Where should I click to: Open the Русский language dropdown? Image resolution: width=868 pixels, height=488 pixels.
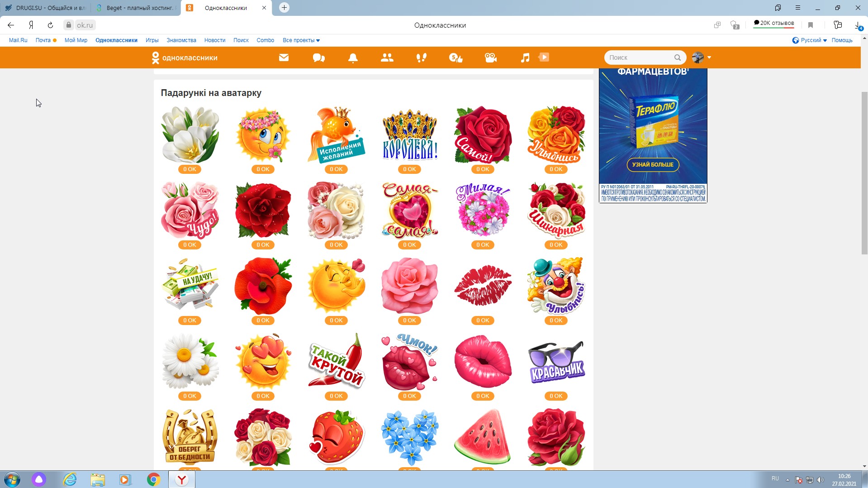[x=810, y=40]
